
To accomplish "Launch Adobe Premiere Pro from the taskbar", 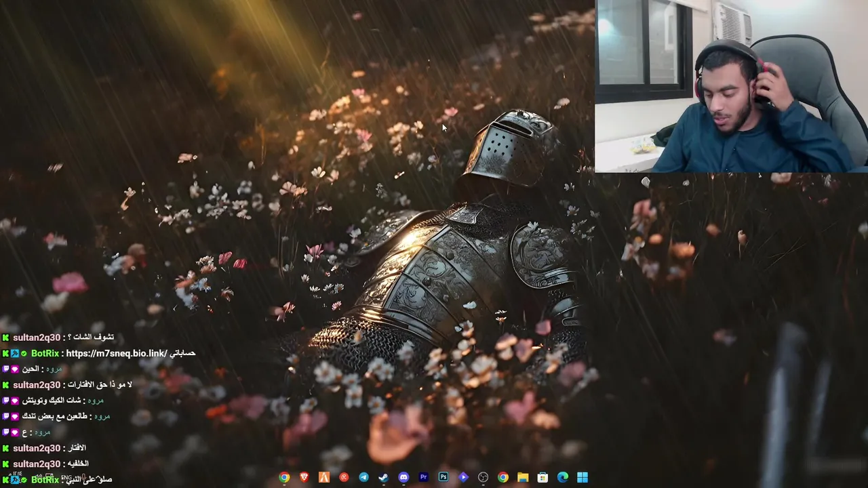I will point(423,477).
